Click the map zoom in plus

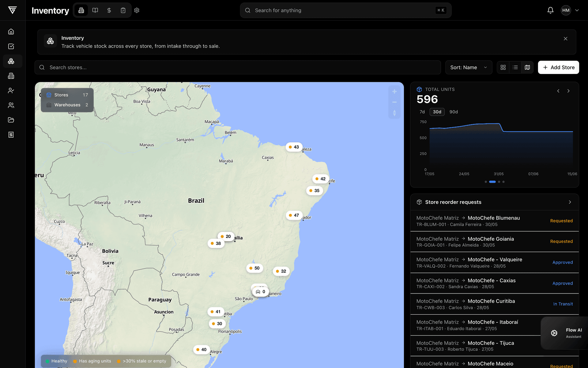(x=394, y=91)
